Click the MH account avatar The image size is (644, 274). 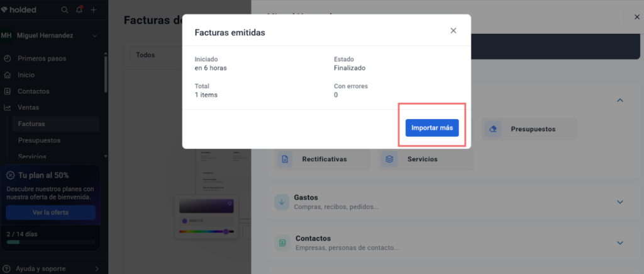point(6,36)
